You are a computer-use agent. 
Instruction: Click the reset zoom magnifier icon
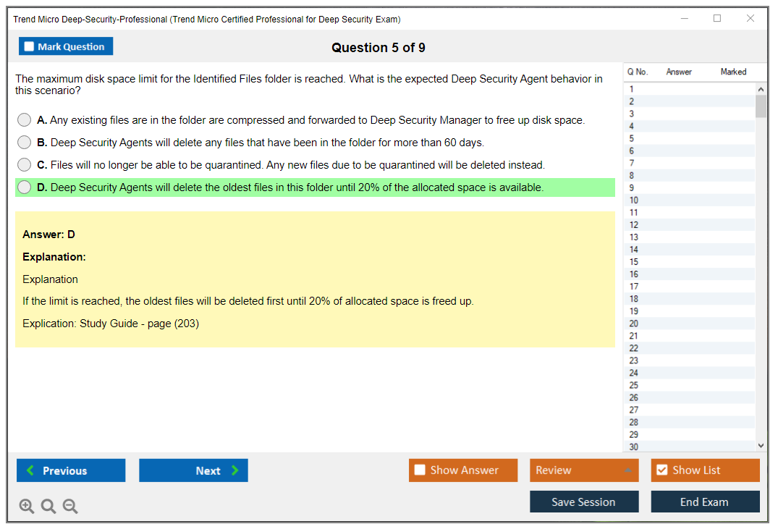(x=48, y=507)
